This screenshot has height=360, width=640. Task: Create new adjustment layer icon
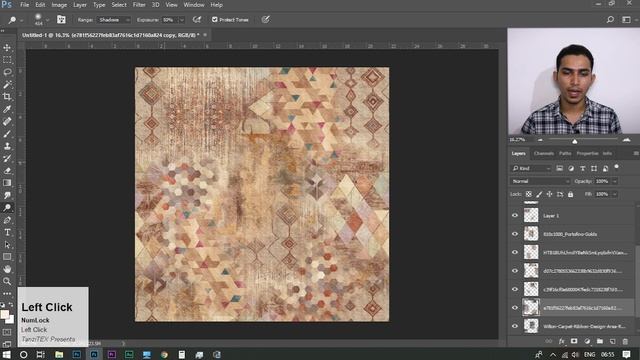pyautogui.click(x=587, y=341)
